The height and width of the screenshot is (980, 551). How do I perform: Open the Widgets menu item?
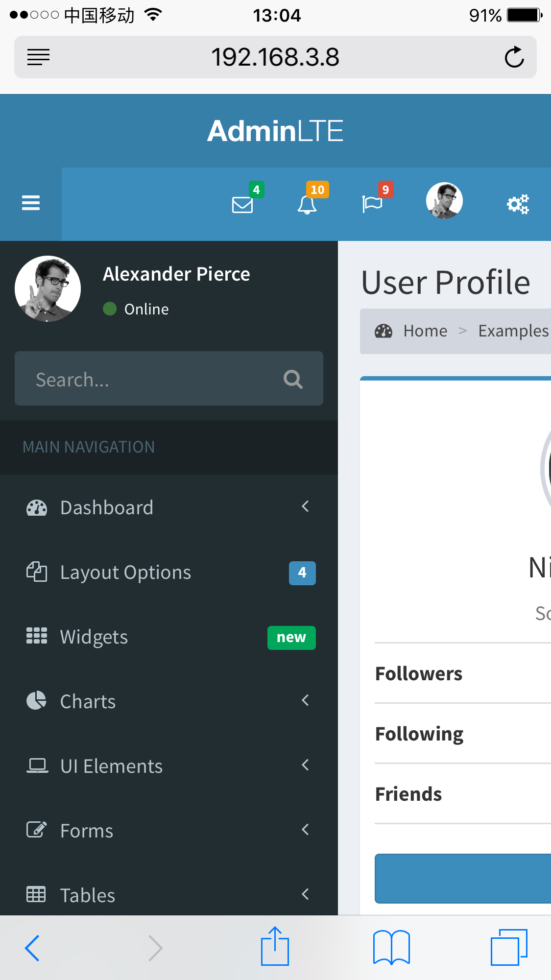pyautogui.click(x=169, y=637)
